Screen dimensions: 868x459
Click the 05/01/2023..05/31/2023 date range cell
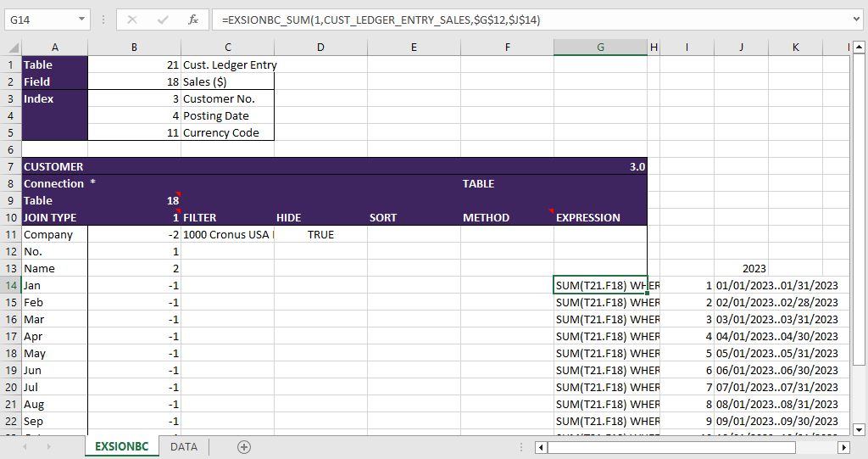tap(776, 354)
